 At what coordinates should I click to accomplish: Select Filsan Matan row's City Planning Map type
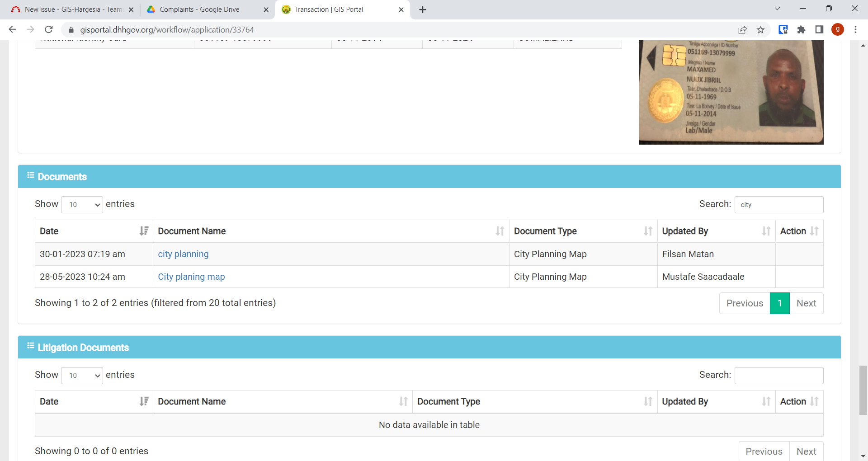click(x=583, y=254)
